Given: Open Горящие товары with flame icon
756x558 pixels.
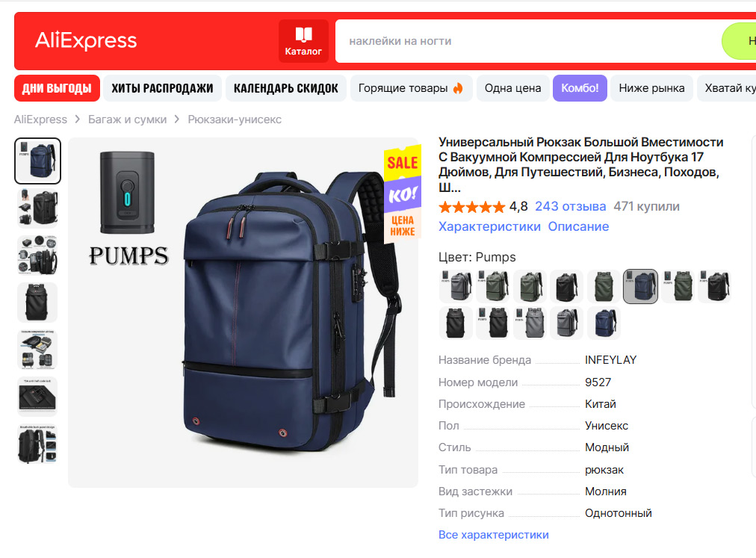Looking at the screenshot, I should [412, 88].
